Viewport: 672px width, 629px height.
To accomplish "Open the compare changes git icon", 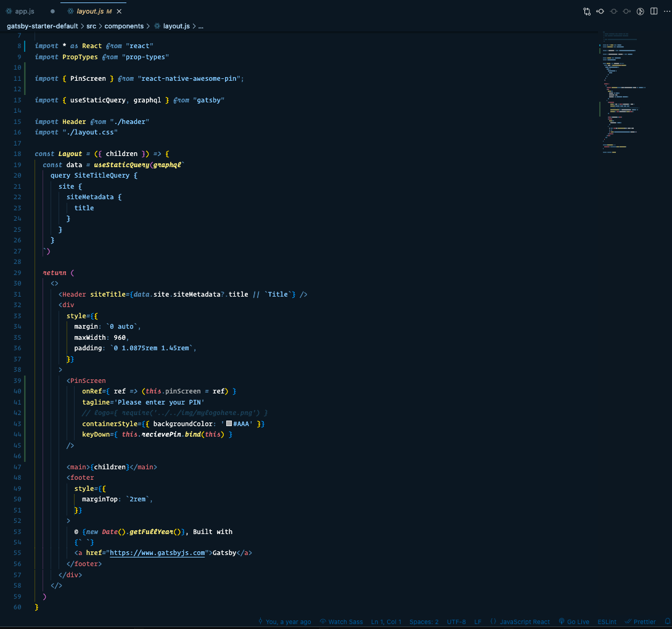I will [x=587, y=12].
